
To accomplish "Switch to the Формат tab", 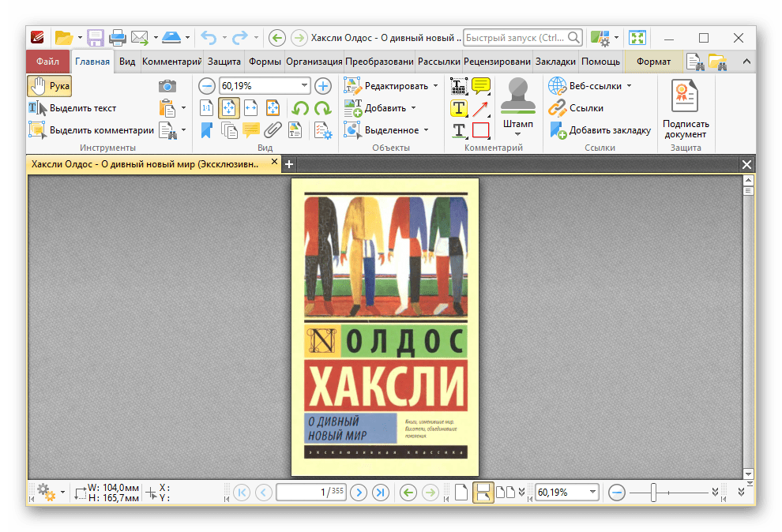I will (x=653, y=62).
